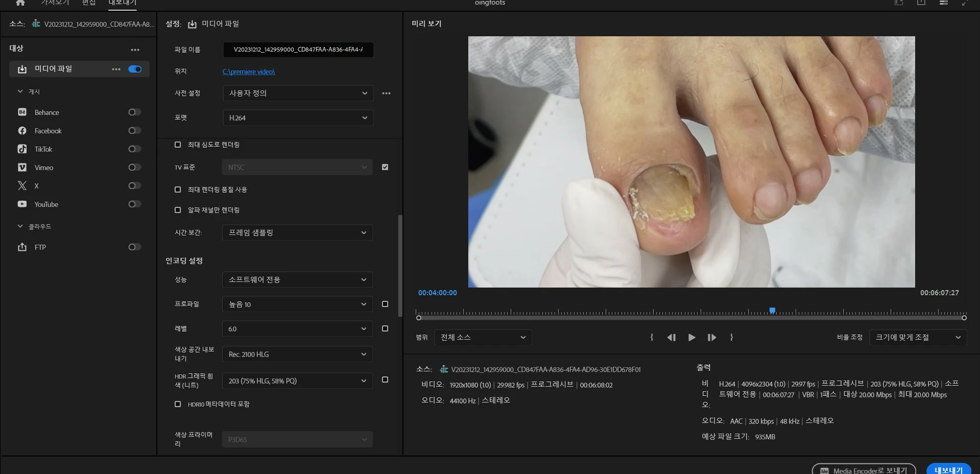This screenshot has width=980, height=474.
Task: Open the 포맷 H.264 dropdown
Action: point(298,117)
